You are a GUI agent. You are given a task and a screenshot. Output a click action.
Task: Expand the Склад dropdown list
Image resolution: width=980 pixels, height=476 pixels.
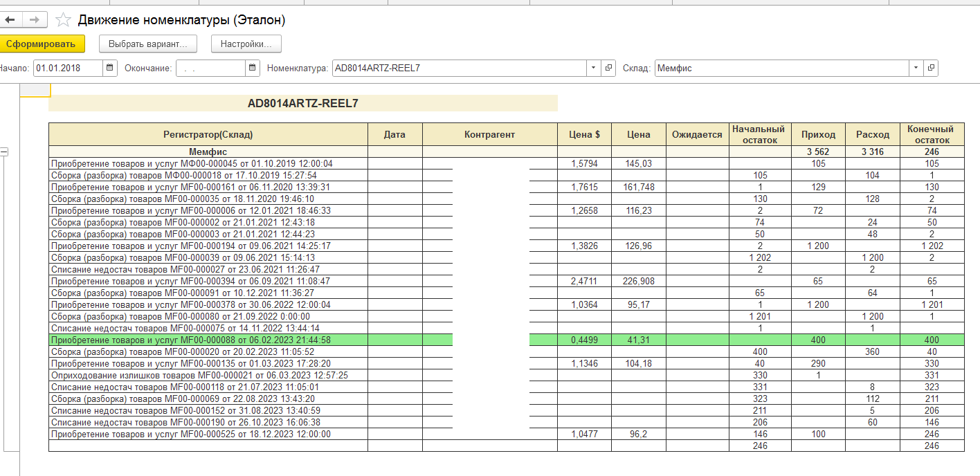click(916, 68)
